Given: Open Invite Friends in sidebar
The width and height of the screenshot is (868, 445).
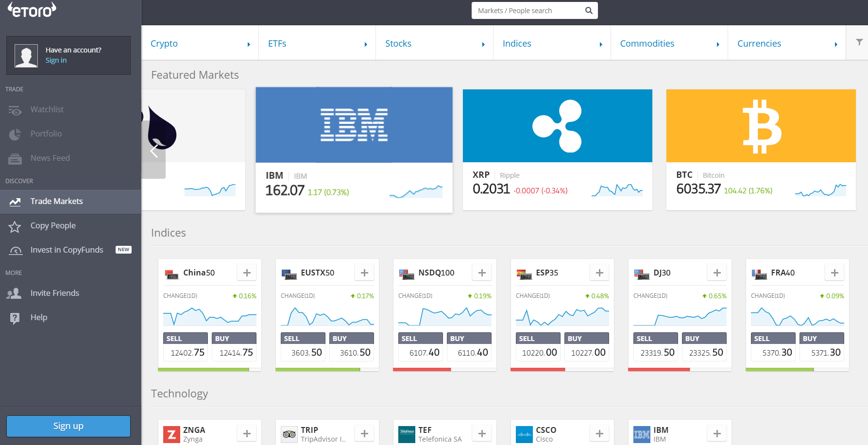Looking at the screenshot, I should (x=70, y=293).
